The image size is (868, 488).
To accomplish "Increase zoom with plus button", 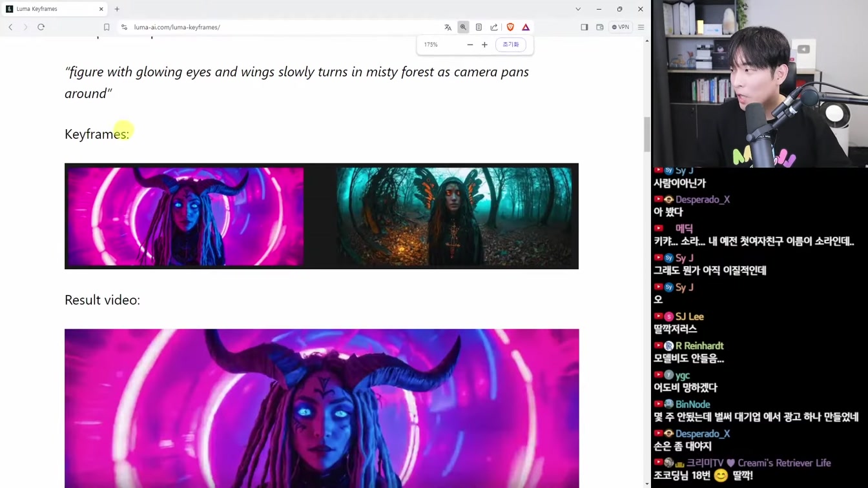I will [x=484, y=45].
